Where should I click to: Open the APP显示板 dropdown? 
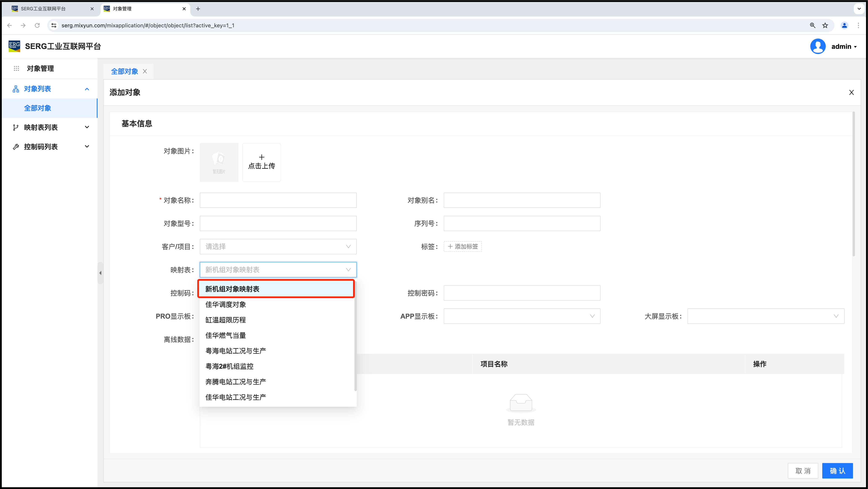point(522,316)
